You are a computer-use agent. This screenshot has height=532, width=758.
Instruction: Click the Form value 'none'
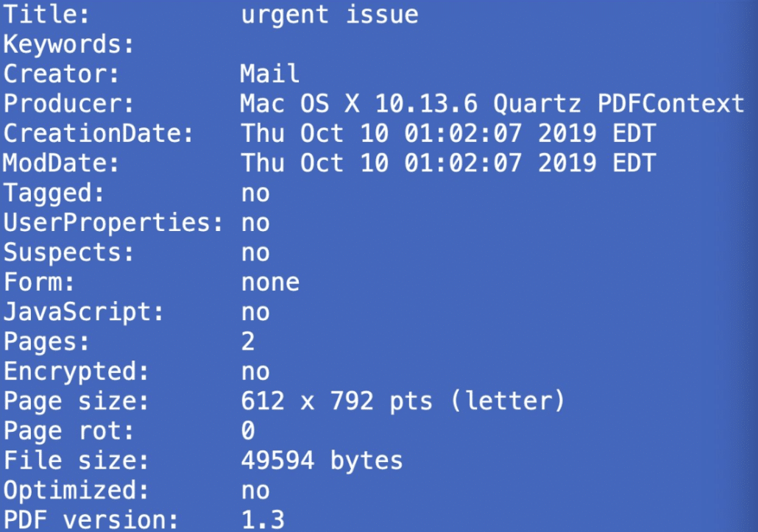(270, 283)
